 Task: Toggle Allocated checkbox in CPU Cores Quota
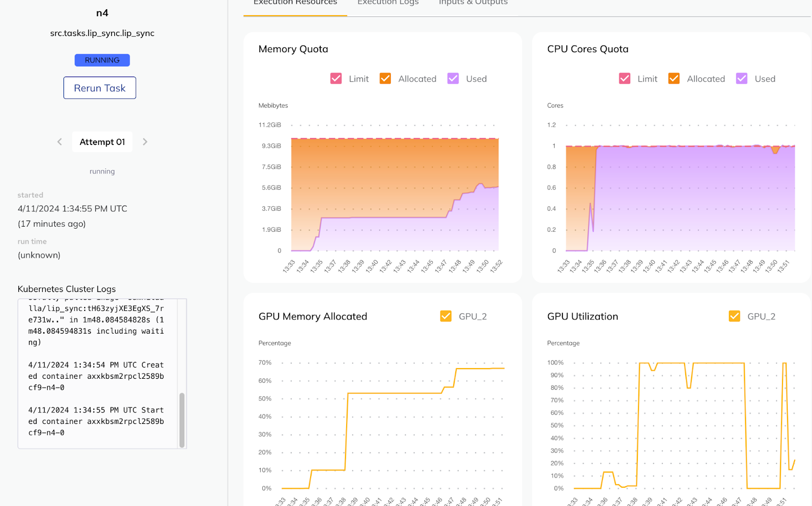[674, 79]
